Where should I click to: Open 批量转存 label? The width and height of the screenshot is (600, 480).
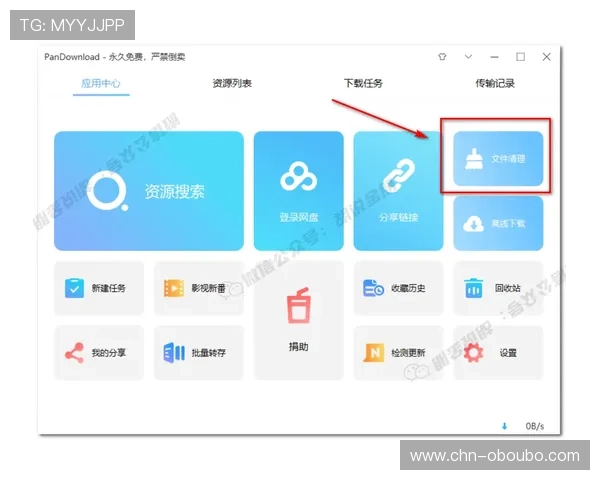point(209,353)
